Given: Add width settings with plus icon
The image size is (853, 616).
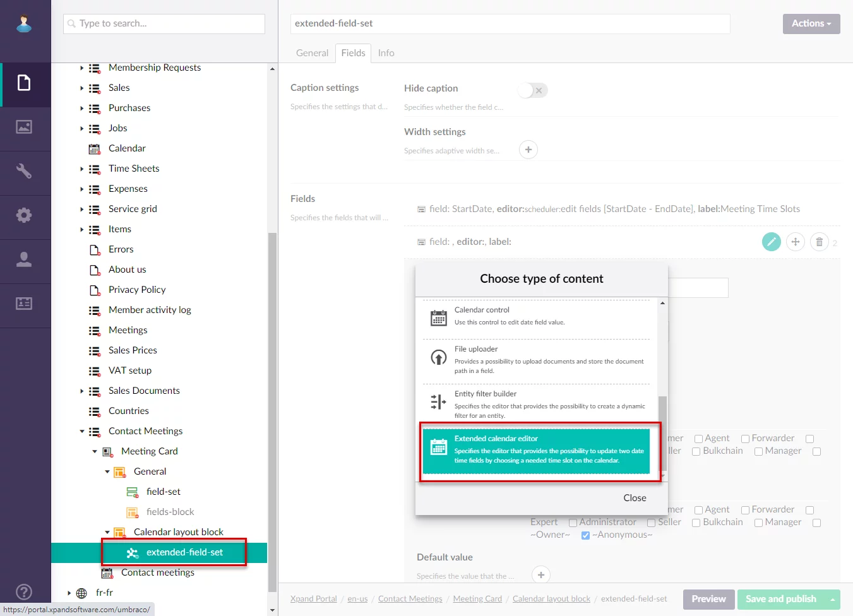Looking at the screenshot, I should click(x=528, y=150).
